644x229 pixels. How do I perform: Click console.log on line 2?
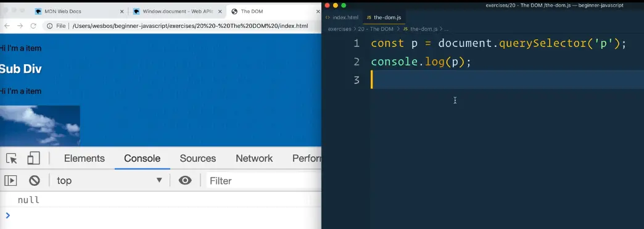(x=407, y=62)
